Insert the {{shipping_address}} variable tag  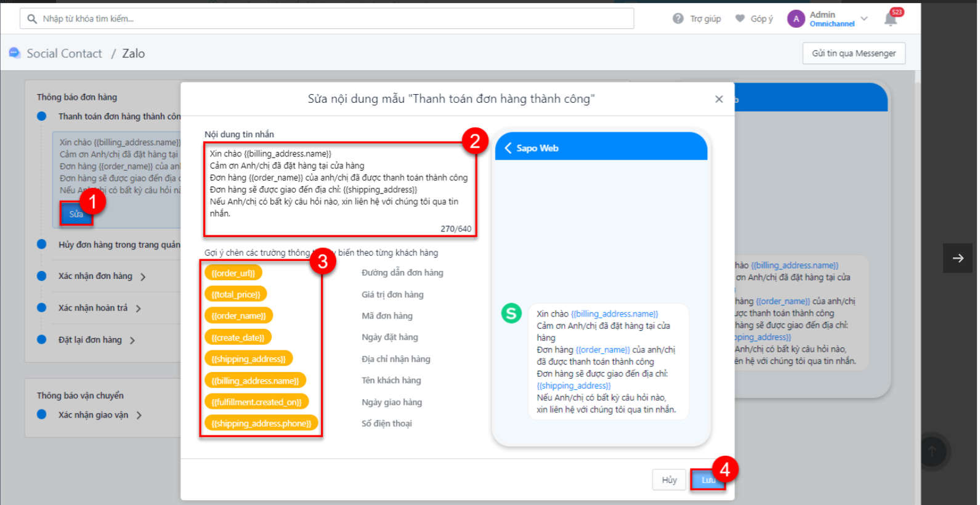pos(249,359)
